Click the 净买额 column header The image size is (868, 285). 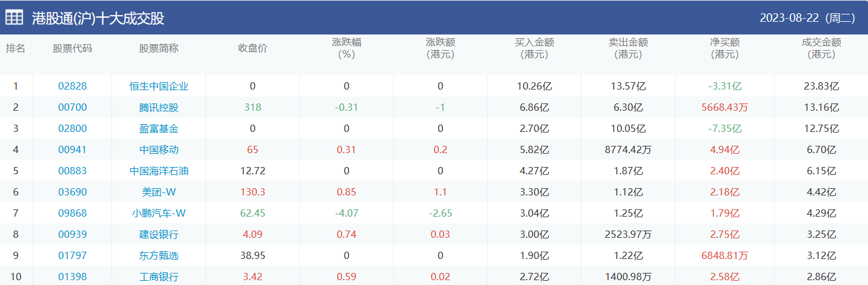725,48
